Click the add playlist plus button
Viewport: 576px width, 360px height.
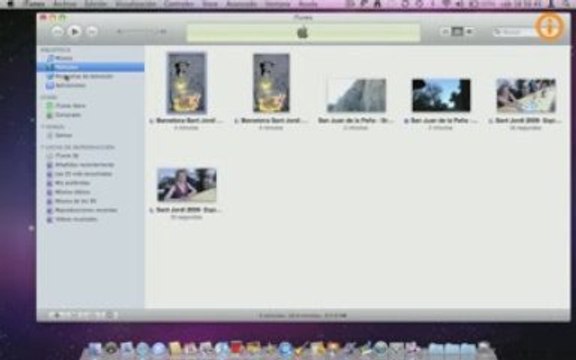[57, 315]
